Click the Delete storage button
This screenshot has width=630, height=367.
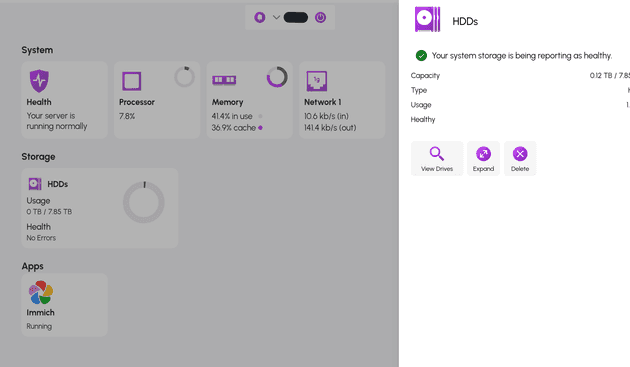[520, 158]
